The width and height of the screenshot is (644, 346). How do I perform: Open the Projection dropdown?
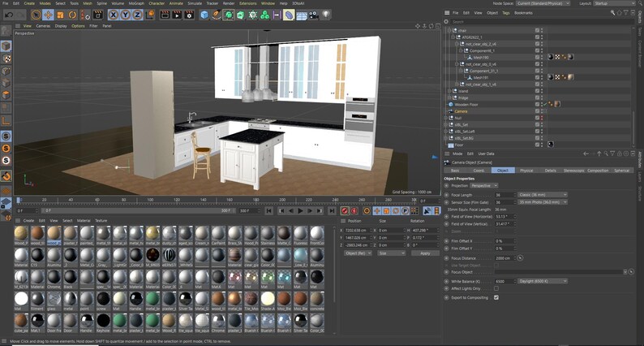click(484, 185)
